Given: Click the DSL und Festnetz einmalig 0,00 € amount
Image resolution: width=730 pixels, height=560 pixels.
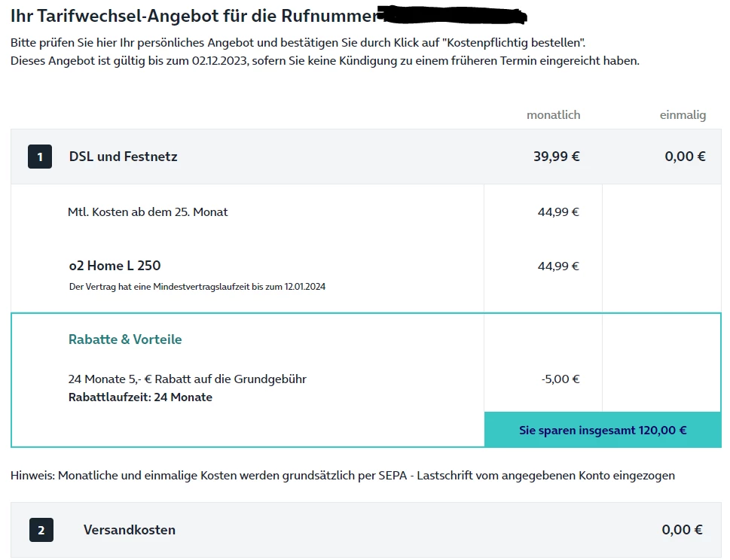Looking at the screenshot, I should 685,157.
